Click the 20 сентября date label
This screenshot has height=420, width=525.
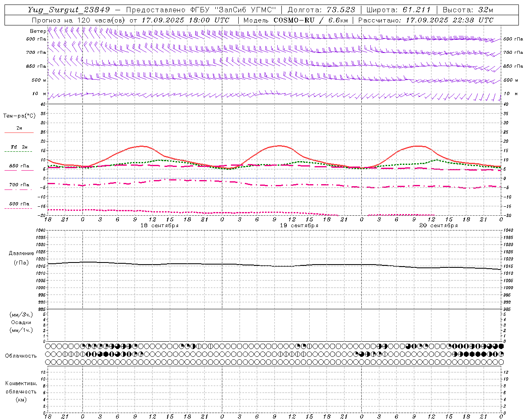438,226
